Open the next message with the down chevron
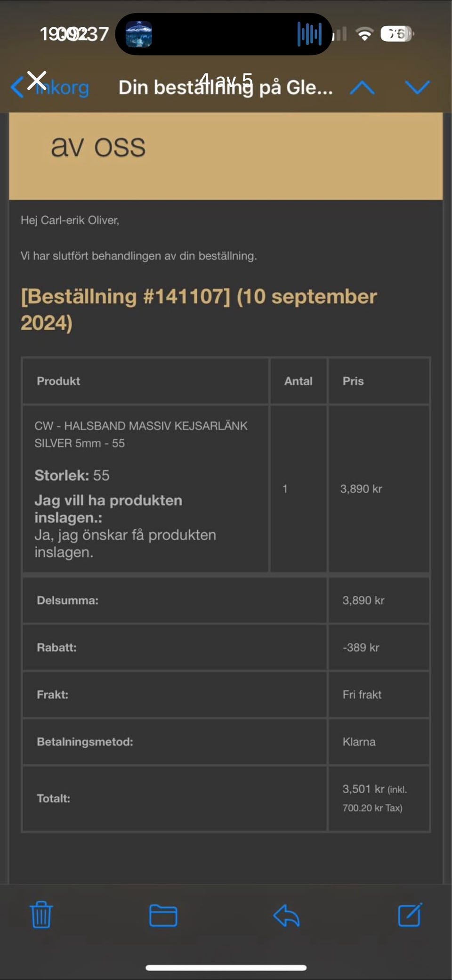 point(417,87)
